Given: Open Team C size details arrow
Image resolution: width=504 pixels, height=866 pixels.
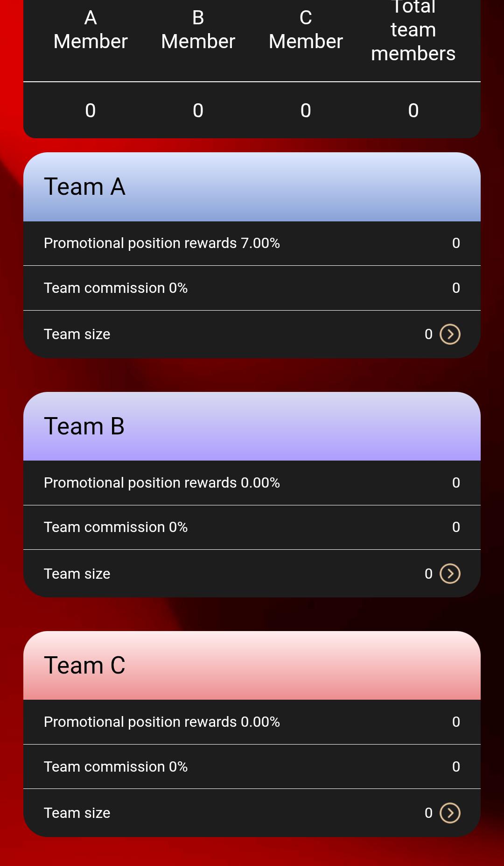Looking at the screenshot, I should (450, 813).
